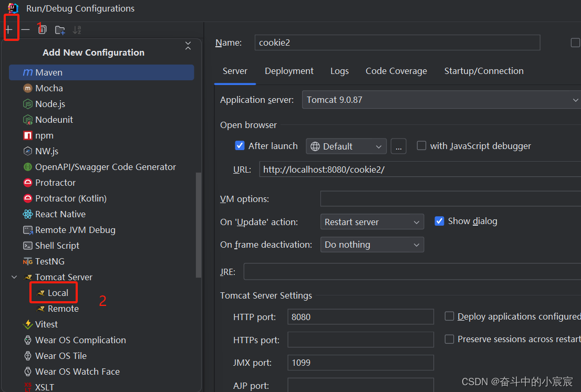Open the On 'Update' action dropdown

372,221
